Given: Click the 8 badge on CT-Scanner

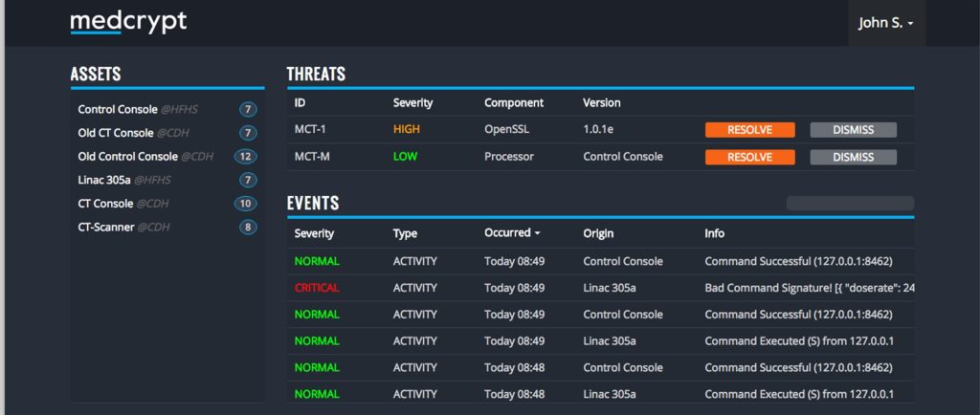Looking at the screenshot, I should (248, 228).
